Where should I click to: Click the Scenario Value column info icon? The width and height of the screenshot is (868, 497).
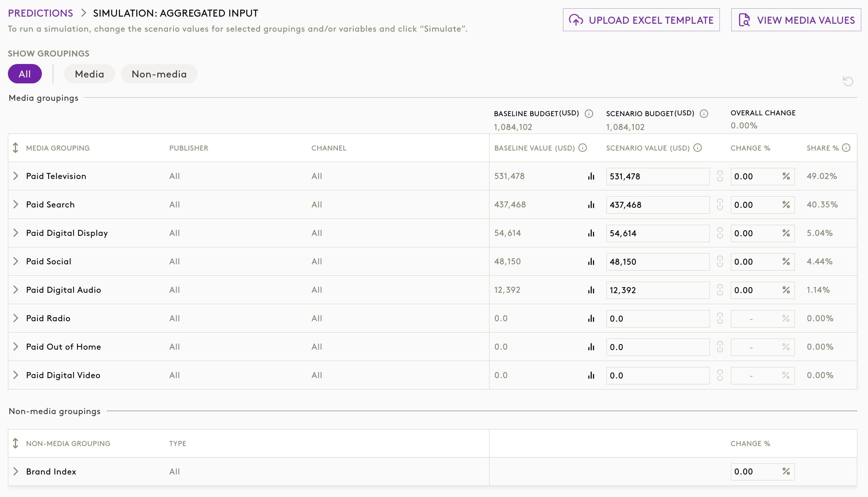(x=698, y=148)
